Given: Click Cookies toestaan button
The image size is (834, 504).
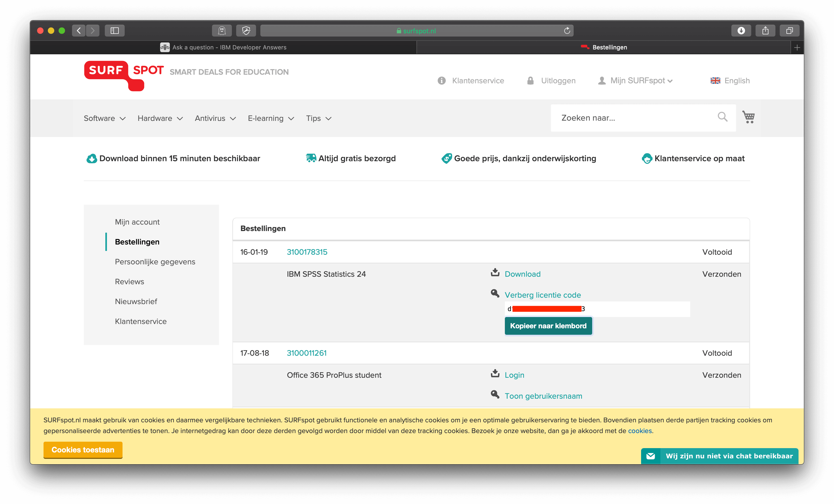Looking at the screenshot, I should coord(83,450).
